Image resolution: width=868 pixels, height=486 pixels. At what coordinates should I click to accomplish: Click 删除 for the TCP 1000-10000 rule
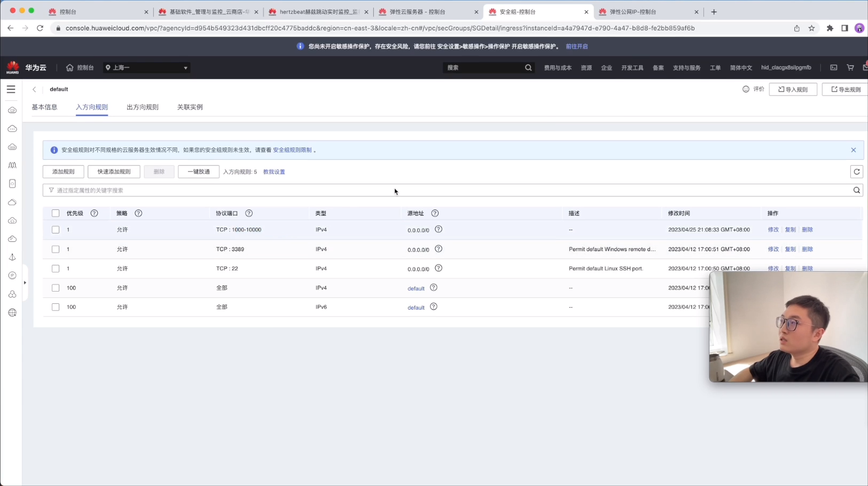(807, 230)
